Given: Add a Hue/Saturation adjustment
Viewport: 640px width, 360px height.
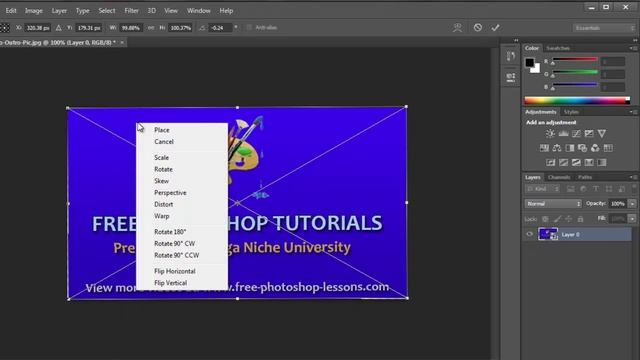Looking at the screenshot, I should click(x=544, y=148).
